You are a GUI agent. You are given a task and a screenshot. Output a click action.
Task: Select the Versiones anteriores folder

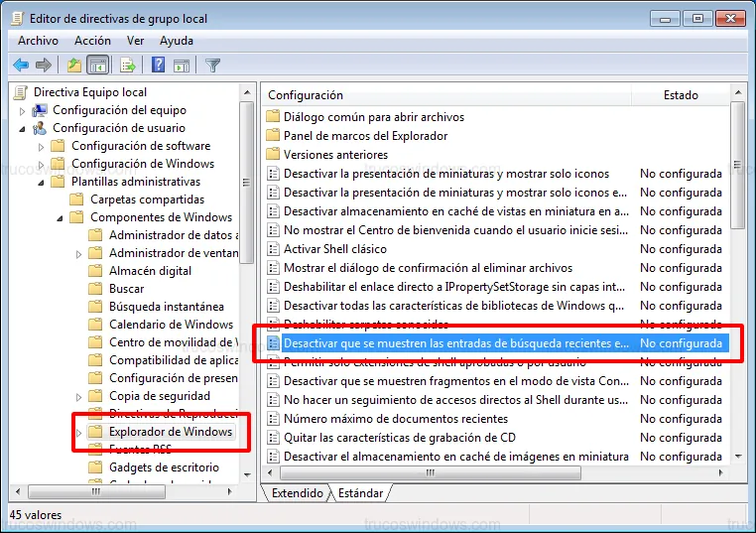click(x=334, y=155)
